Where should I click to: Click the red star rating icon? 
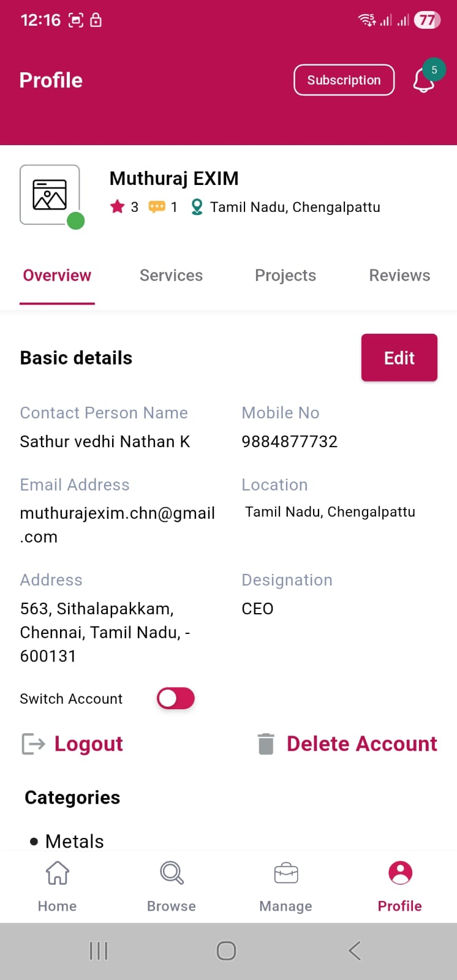(x=117, y=207)
